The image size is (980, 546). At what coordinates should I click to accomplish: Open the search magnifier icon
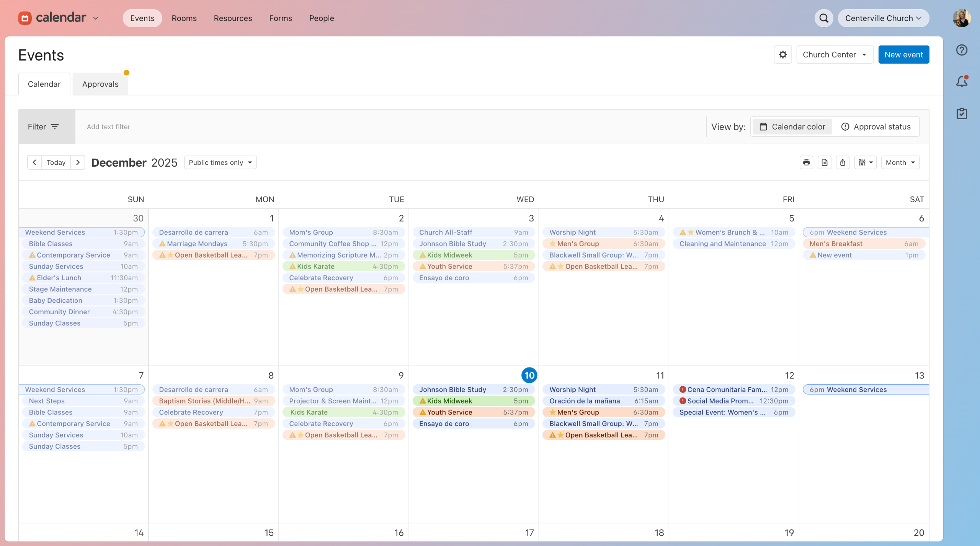click(x=824, y=18)
